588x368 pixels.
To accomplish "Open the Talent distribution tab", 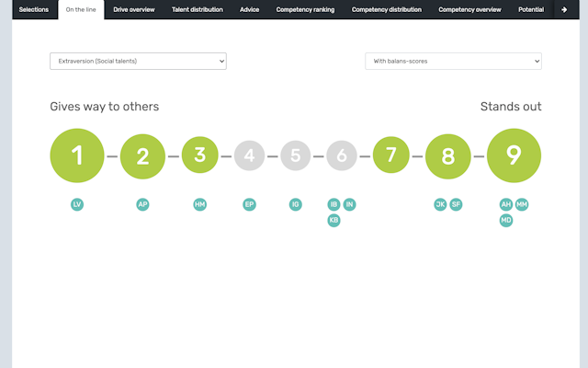I will (197, 9).
